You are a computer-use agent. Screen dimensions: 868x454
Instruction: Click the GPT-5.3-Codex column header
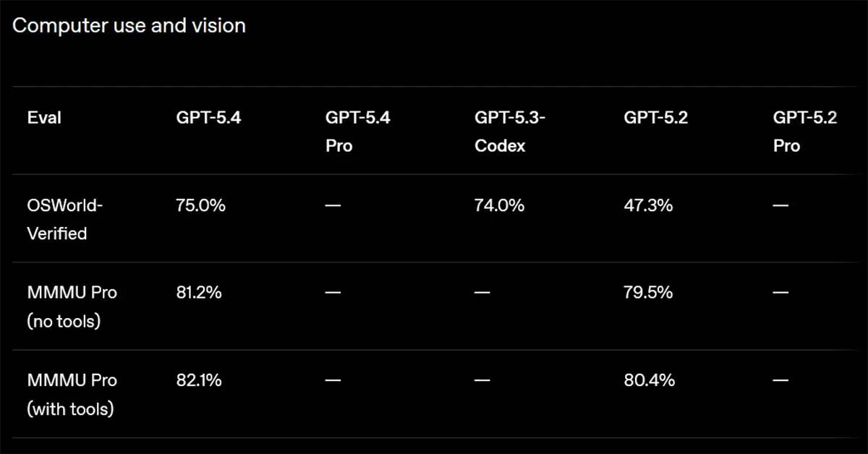pos(509,131)
